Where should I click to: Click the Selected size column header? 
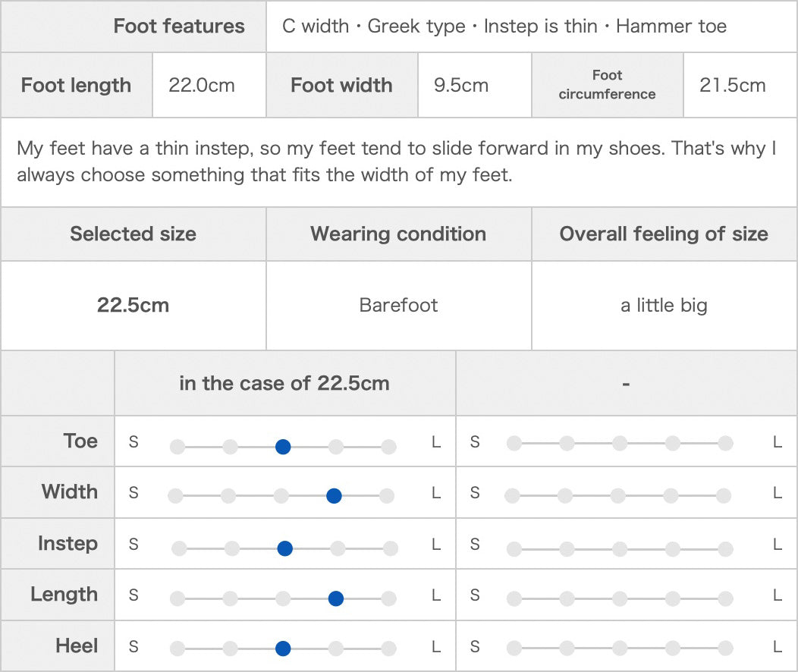click(134, 234)
